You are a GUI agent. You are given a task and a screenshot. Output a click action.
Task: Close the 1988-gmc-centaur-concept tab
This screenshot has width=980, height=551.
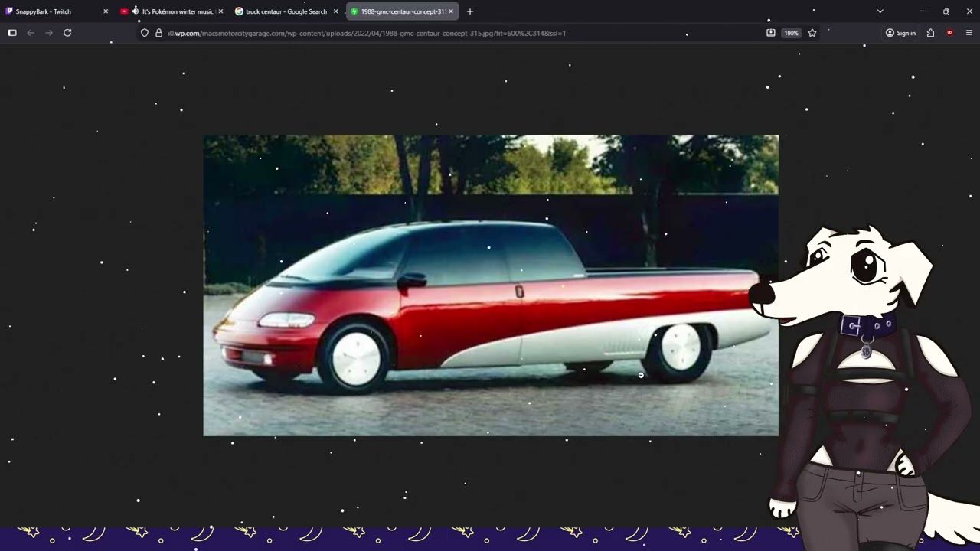click(x=451, y=11)
